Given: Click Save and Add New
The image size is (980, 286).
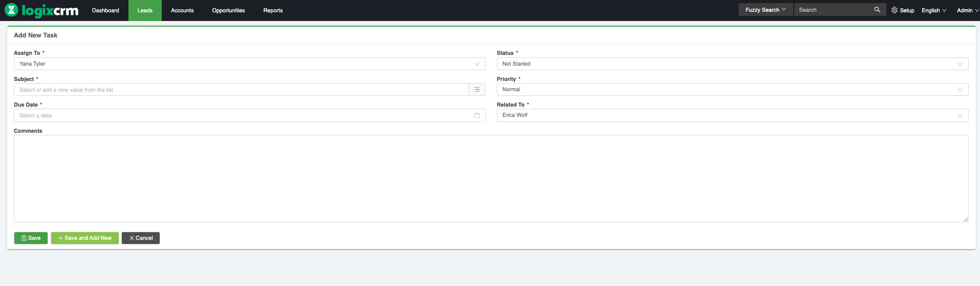Looking at the screenshot, I should tap(85, 238).
